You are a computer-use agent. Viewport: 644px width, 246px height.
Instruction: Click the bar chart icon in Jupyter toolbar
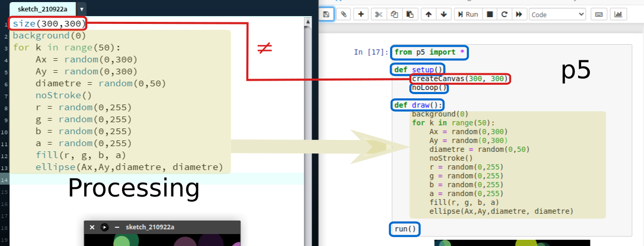point(618,15)
